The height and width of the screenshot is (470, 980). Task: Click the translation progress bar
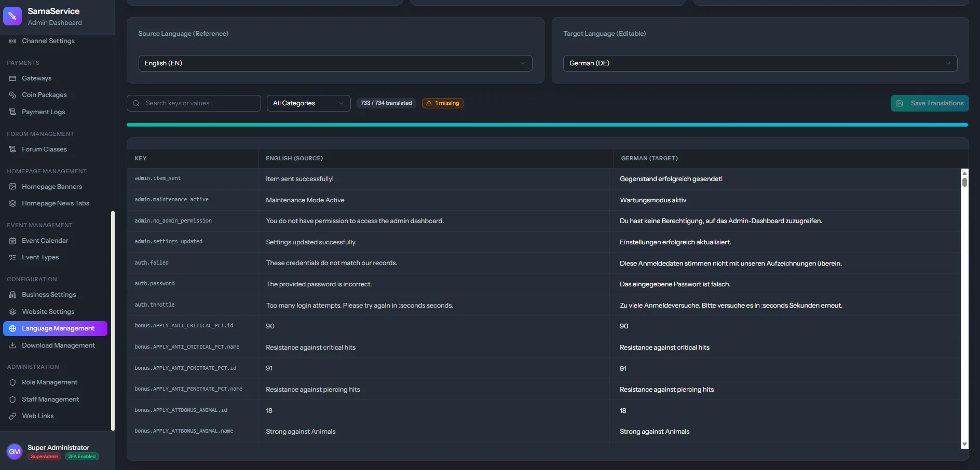point(547,125)
